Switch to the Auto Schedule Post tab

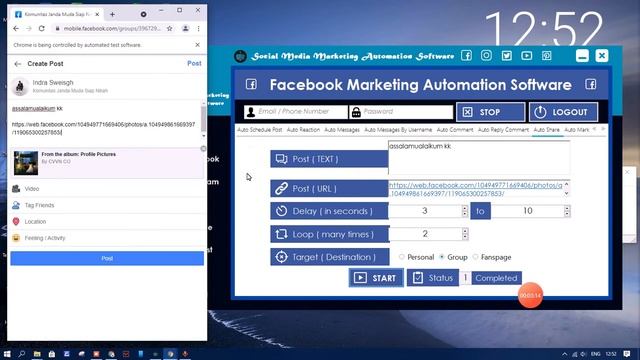point(260,130)
